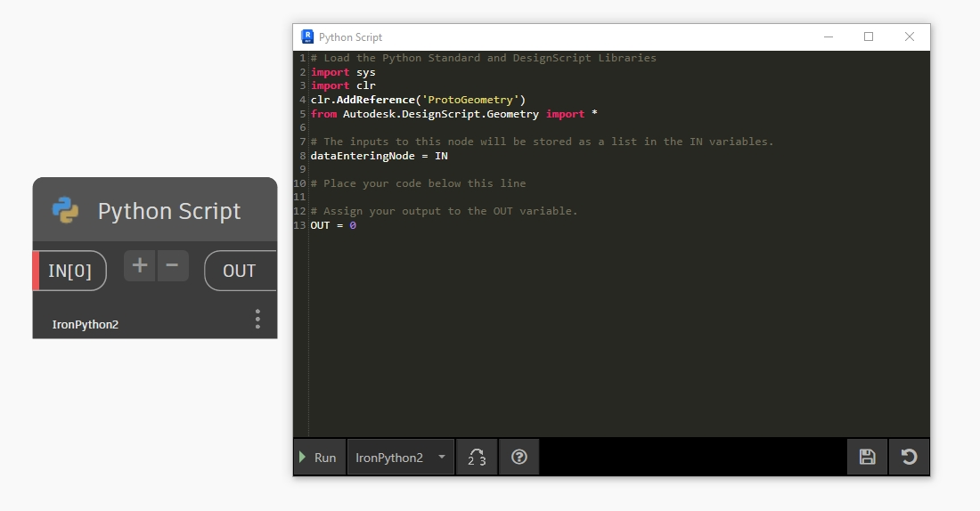Click the '# Load the Python Standard' comment
Image resolution: width=980 pixels, height=511 pixels.
483,58
